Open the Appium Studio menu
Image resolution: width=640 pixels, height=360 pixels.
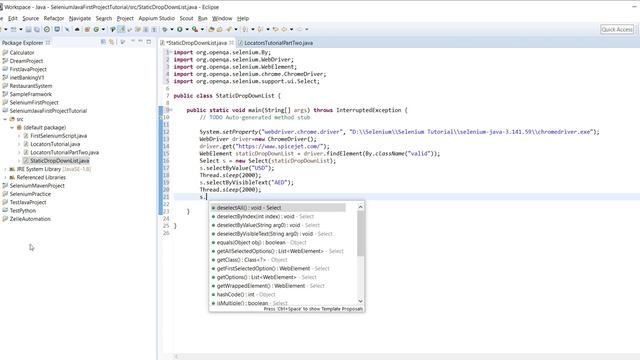tap(156, 18)
